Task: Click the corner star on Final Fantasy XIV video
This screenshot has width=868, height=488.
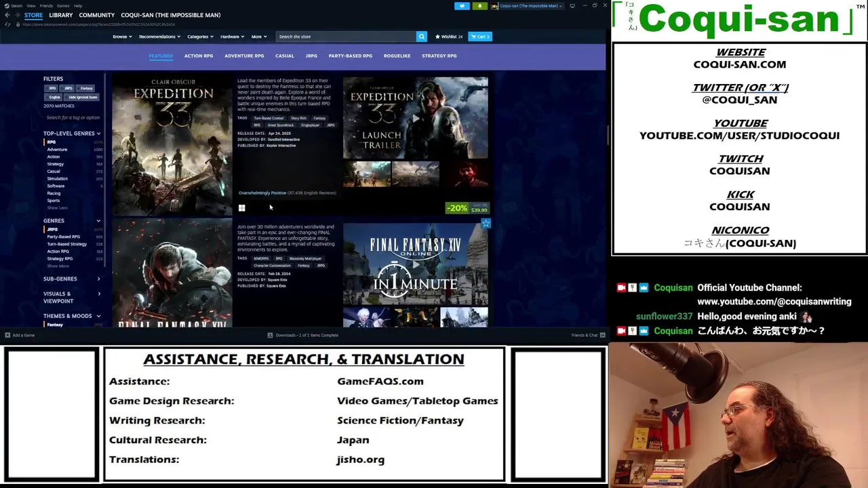Action: (486, 223)
